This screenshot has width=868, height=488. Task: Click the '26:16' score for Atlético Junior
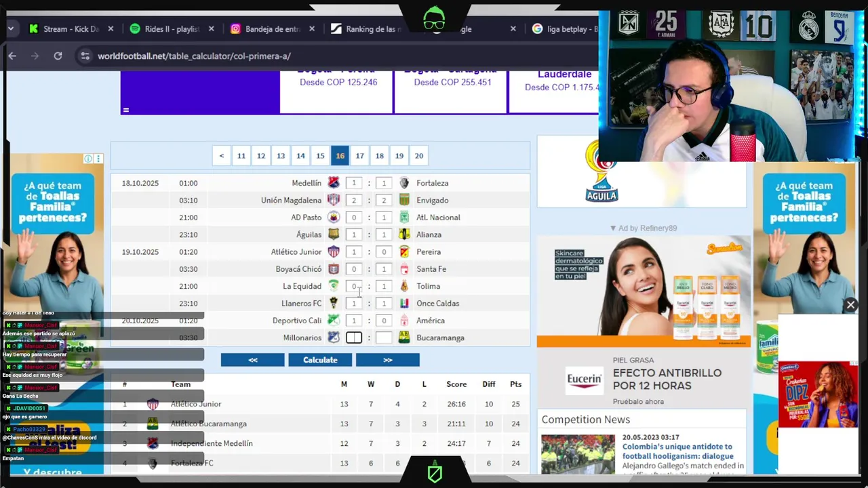[x=456, y=404]
